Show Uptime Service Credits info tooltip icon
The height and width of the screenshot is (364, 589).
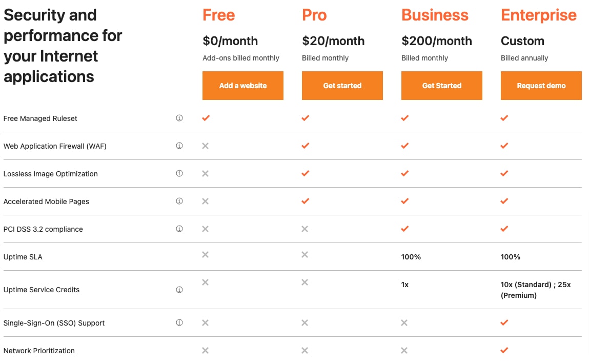click(179, 290)
